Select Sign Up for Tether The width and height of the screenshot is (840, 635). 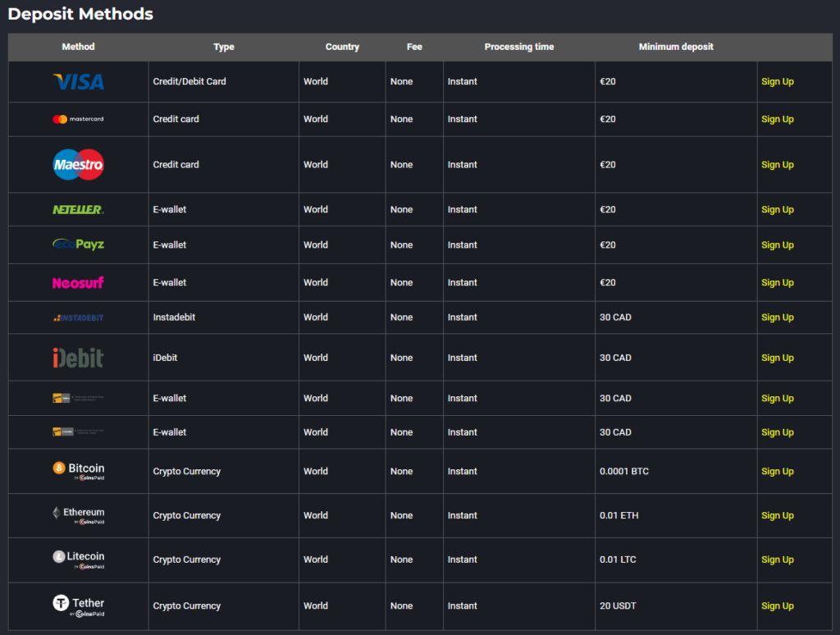778,606
